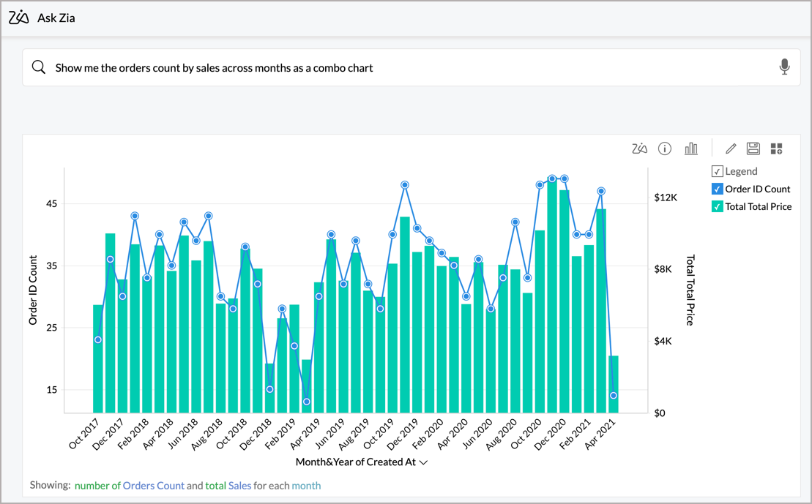Click the 'total' aggregation in the summary
Viewport: 812px width, 504px height.
coord(215,485)
